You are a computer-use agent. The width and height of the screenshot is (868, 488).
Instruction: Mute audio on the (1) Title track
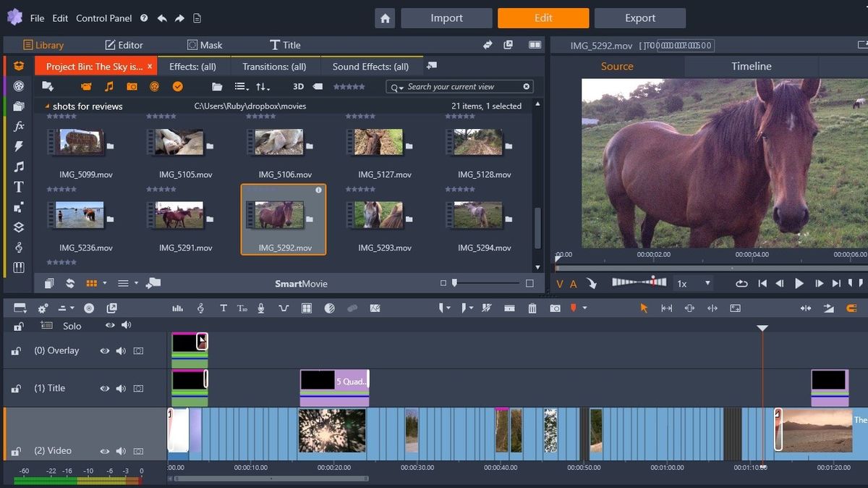(x=121, y=389)
